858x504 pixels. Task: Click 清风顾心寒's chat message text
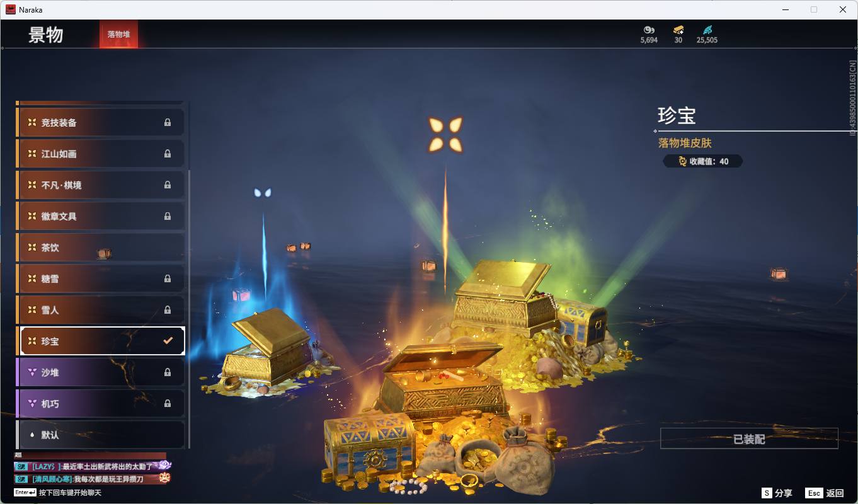(x=108, y=479)
